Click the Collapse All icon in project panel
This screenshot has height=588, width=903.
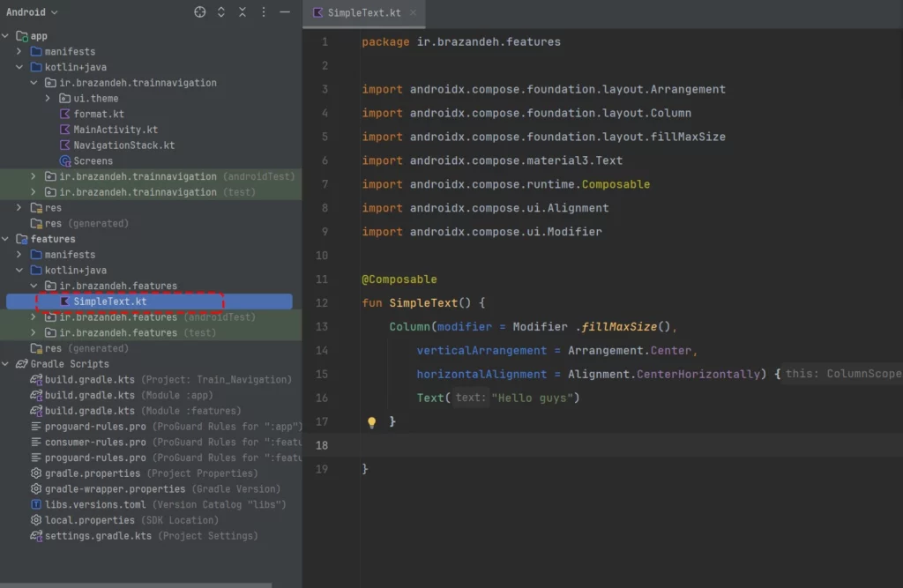[243, 12]
